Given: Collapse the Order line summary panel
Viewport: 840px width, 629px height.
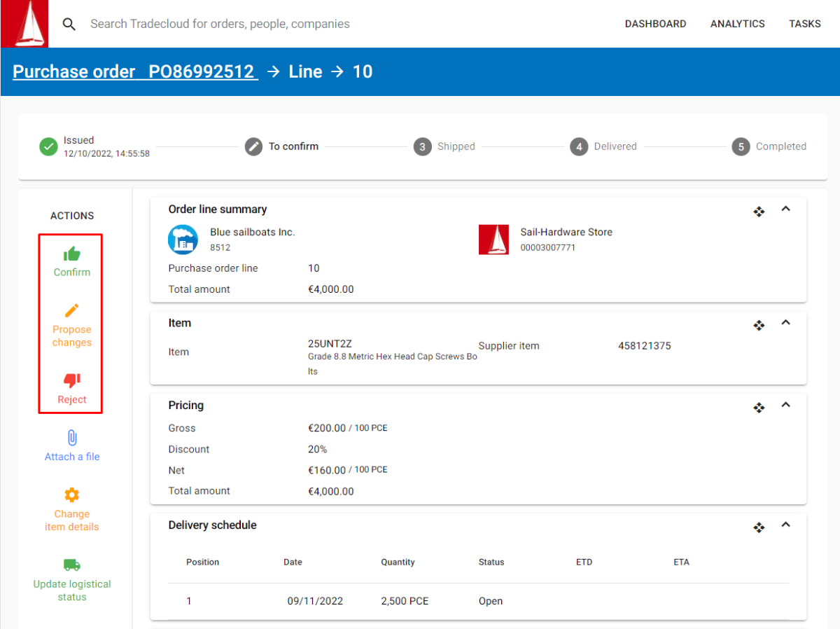Looking at the screenshot, I should [785, 209].
